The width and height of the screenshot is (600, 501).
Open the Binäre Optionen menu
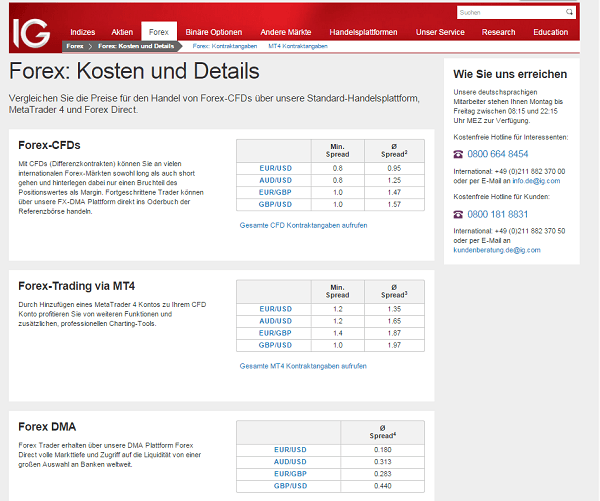click(214, 32)
